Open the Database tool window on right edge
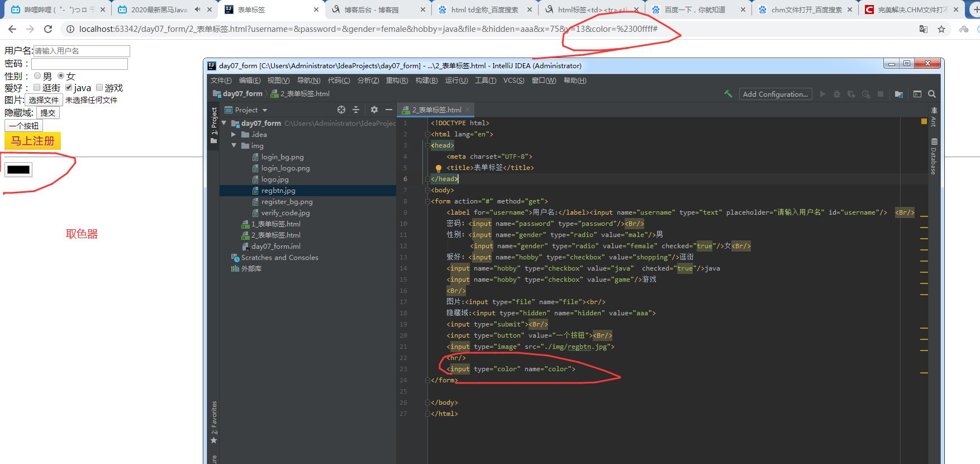This screenshot has width=980, height=464. [x=934, y=157]
